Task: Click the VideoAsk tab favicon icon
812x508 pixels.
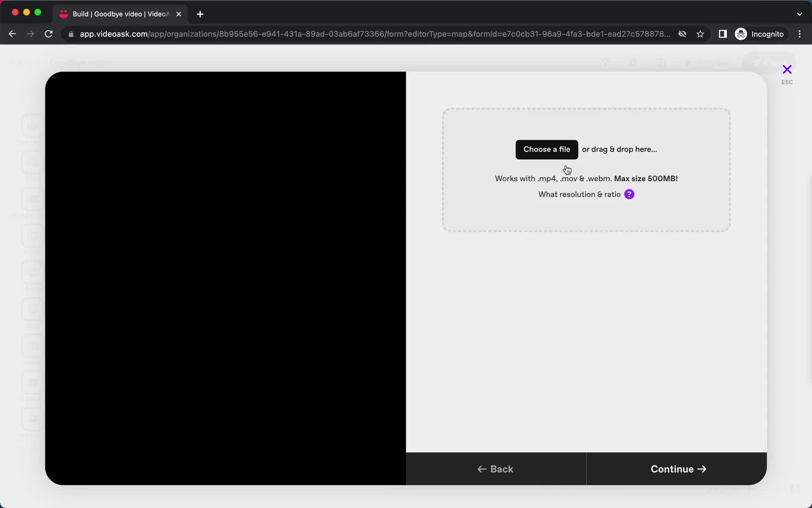Action: click(64, 14)
